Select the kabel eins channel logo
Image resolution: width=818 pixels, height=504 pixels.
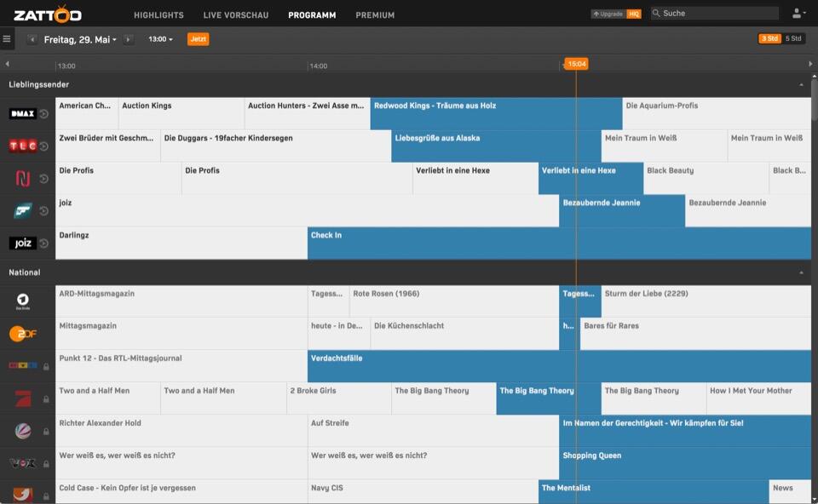point(22,494)
